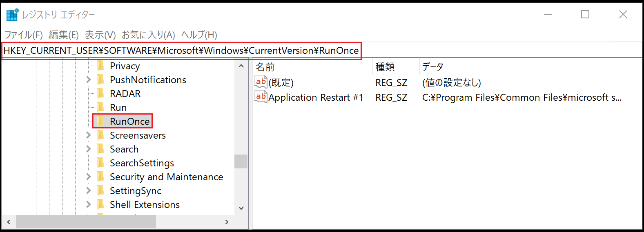Click the Screensavers folder icon

pyautogui.click(x=101, y=135)
